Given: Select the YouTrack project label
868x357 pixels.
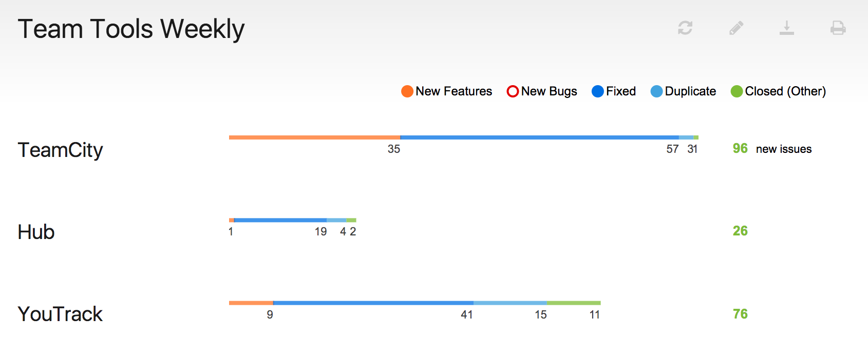Looking at the screenshot, I should (x=60, y=314).
